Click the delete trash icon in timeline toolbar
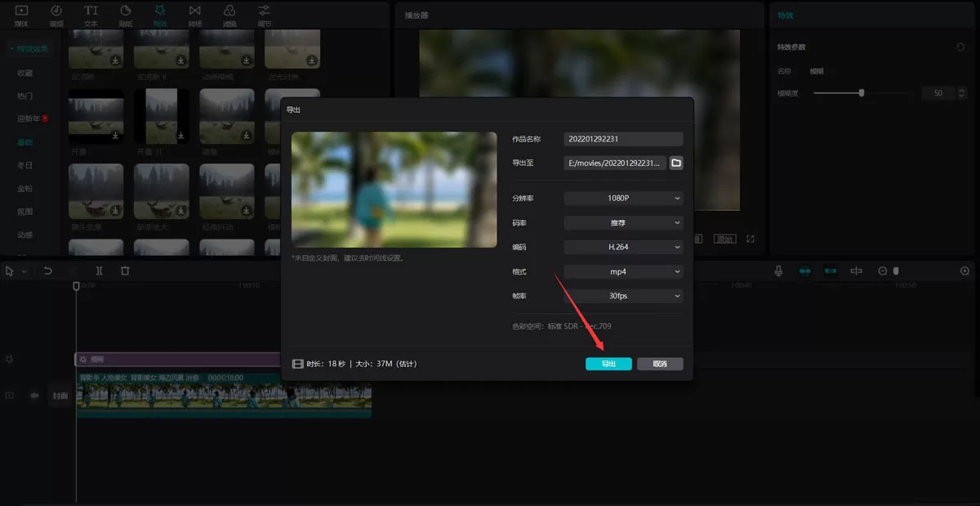This screenshot has width=980, height=506. [x=125, y=271]
